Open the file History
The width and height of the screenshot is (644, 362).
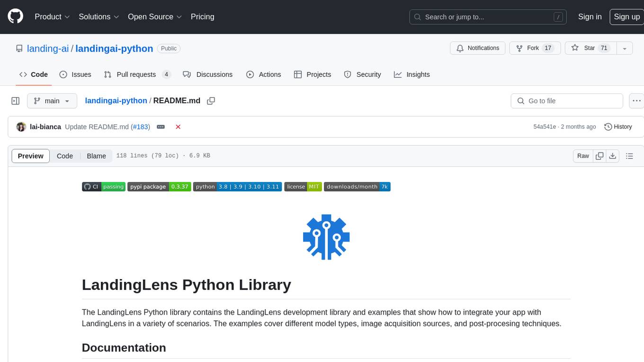pyautogui.click(x=618, y=127)
